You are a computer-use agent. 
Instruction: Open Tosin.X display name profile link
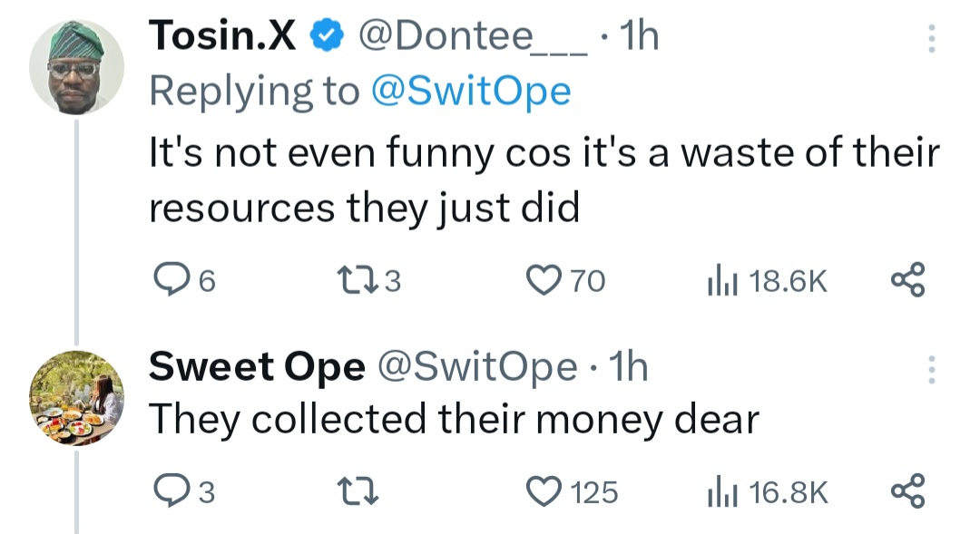[x=222, y=36]
